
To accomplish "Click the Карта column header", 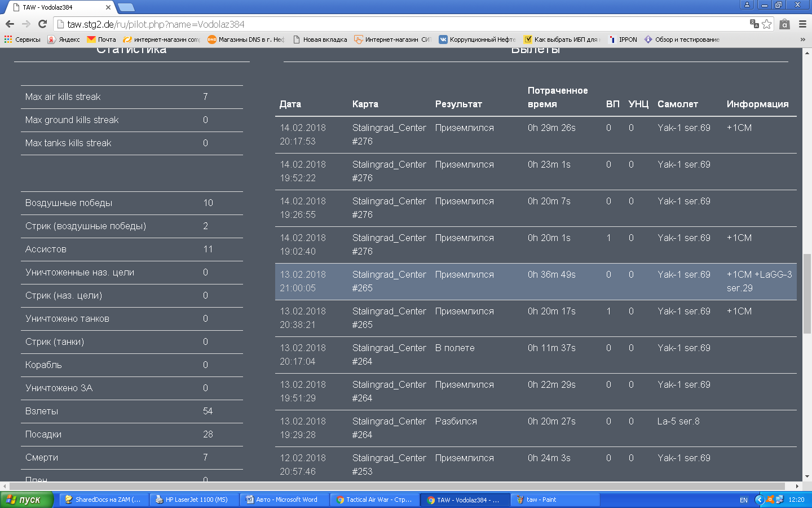I will 365,104.
